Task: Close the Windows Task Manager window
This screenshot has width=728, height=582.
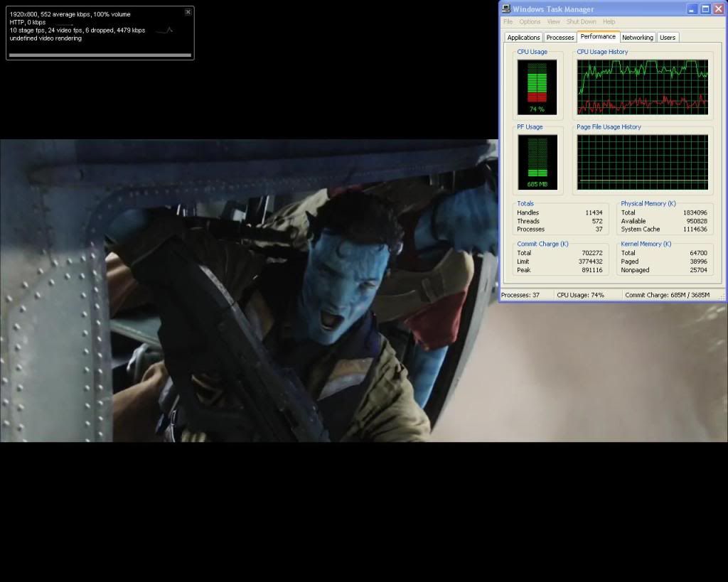Action: (x=718, y=9)
